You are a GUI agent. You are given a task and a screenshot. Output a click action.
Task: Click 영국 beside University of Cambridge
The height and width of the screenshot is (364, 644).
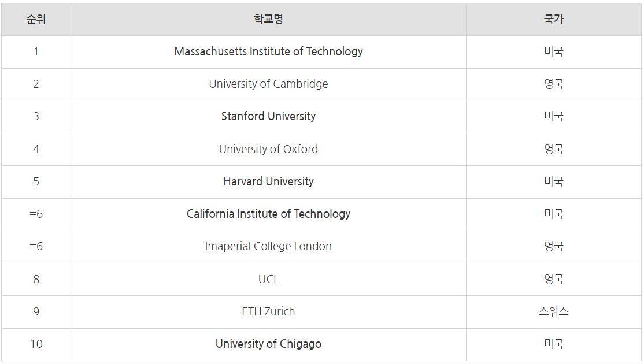click(x=553, y=84)
